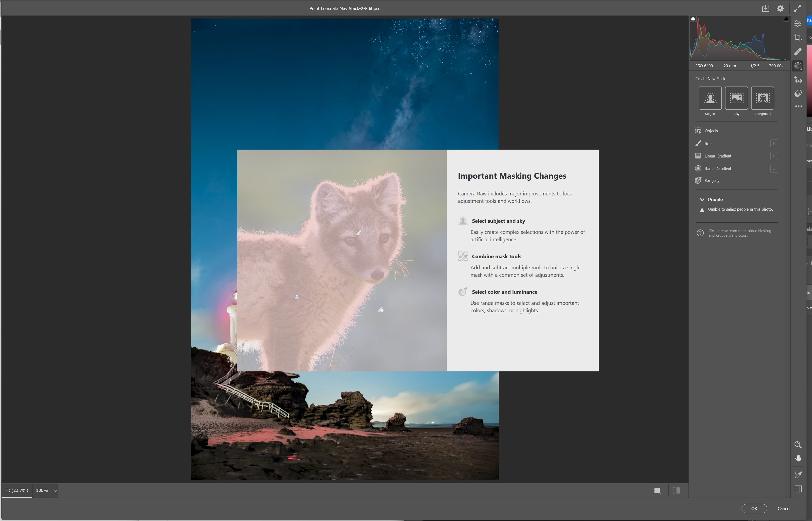Click the OK button

(x=754, y=508)
